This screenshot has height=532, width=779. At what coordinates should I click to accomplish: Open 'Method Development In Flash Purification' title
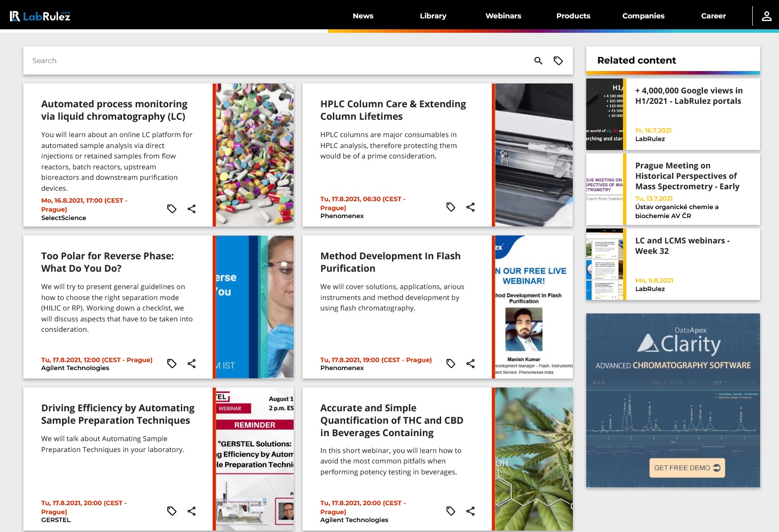pyautogui.click(x=390, y=262)
